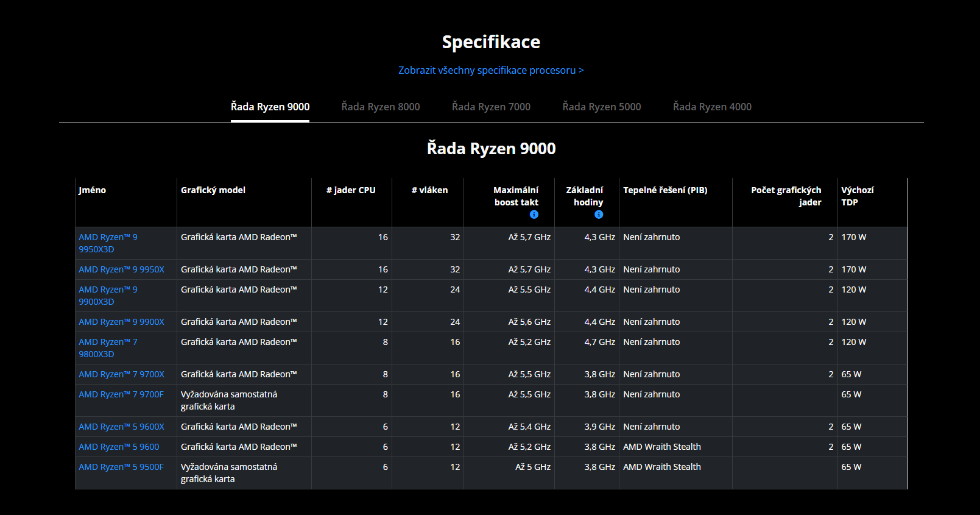Screen dimensions: 980x515
Task: Visit the AMD Ryzen 5 9600 link
Action: (119, 447)
